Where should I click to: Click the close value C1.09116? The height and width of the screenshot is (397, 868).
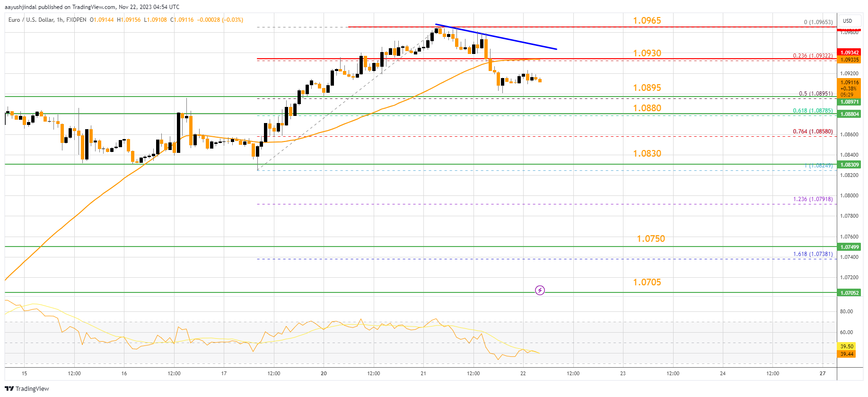click(183, 20)
